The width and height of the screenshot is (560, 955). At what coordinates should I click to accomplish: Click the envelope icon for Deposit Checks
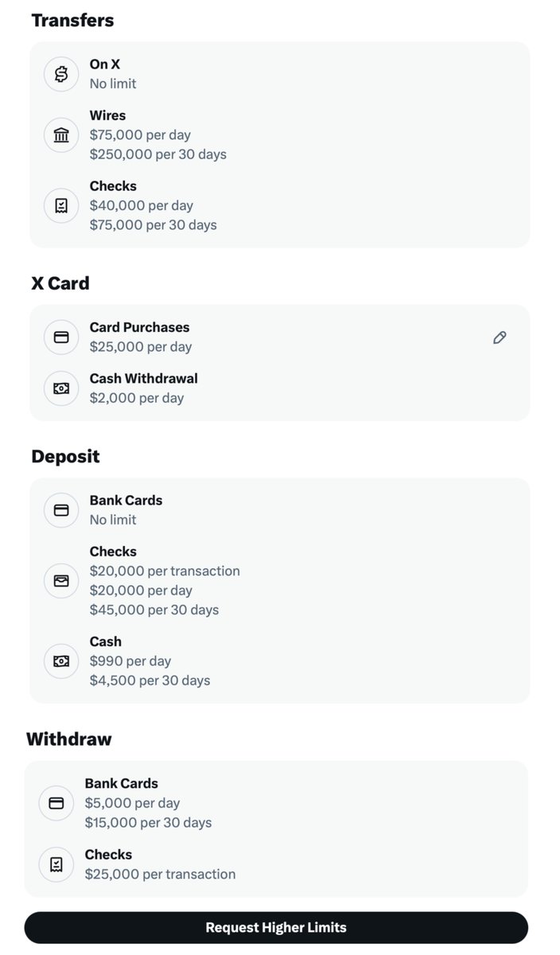[x=61, y=581]
